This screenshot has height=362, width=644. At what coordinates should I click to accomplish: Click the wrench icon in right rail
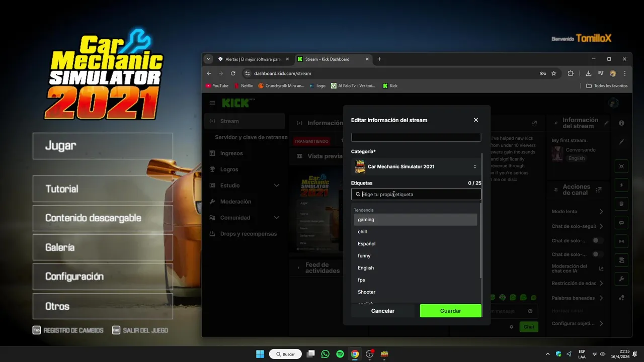tap(621, 279)
